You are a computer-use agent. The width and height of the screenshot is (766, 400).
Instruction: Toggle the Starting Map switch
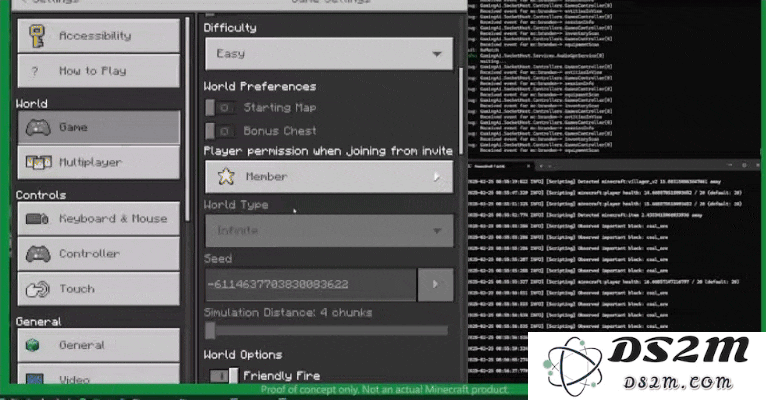[220, 107]
